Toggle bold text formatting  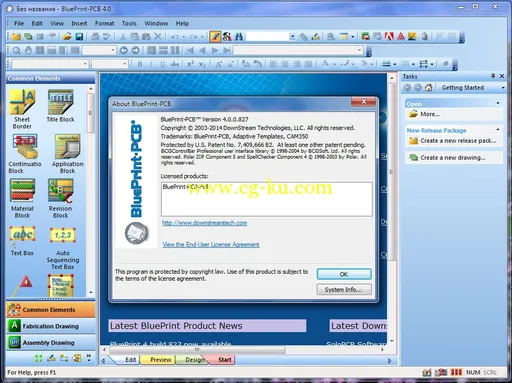click(x=140, y=64)
